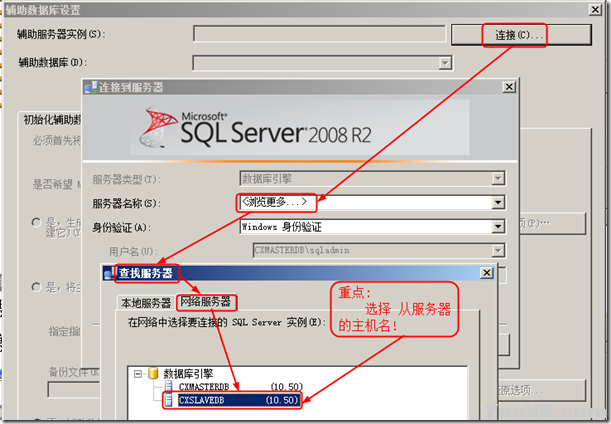The height and width of the screenshot is (424, 611).
Task: Click the 服务器名称 combo box field
Action: [373, 203]
